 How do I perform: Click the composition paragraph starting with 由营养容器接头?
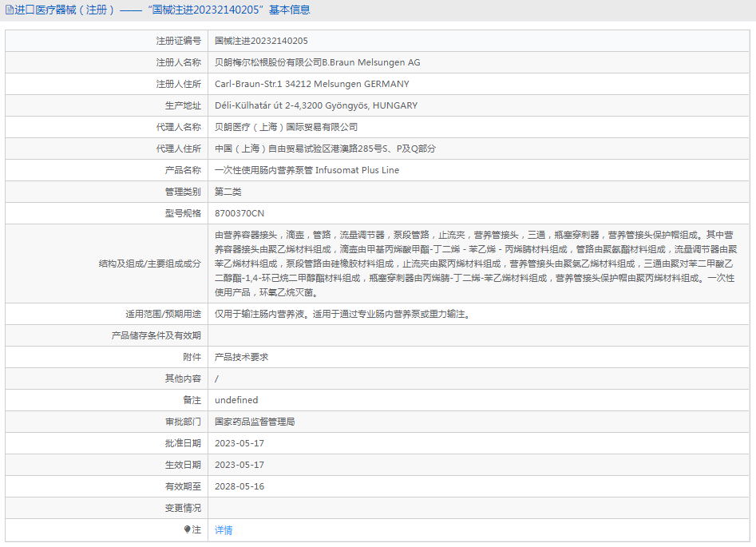point(476,264)
